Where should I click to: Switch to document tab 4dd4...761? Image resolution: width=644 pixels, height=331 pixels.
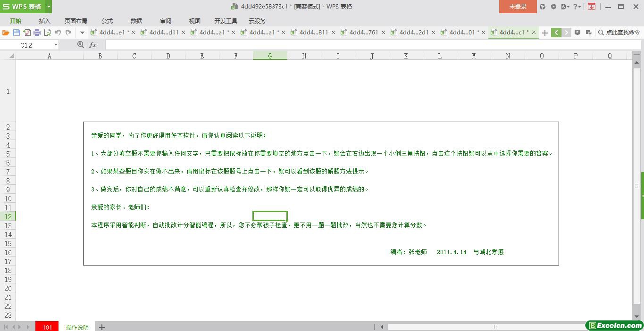click(x=364, y=33)
